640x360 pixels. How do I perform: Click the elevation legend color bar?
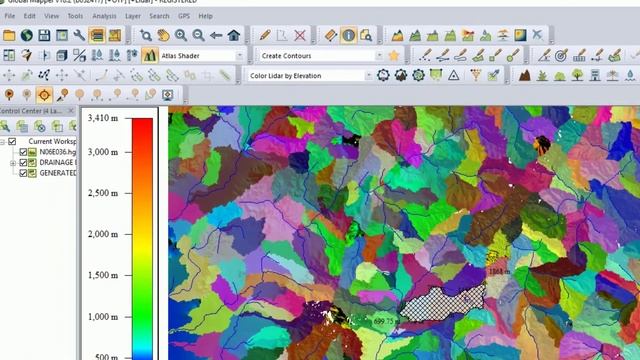142,239
